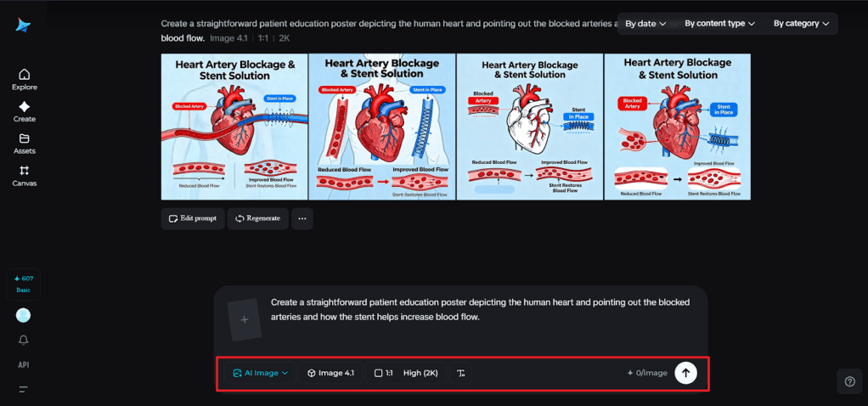Open the Assets folder
Viewport: 868px width, 406px height.
[x=24, y=144]
